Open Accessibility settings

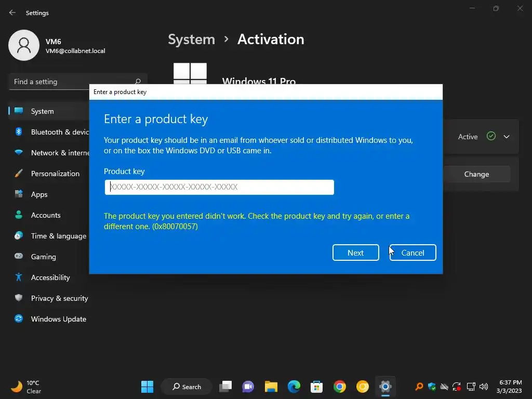(49, 277)
